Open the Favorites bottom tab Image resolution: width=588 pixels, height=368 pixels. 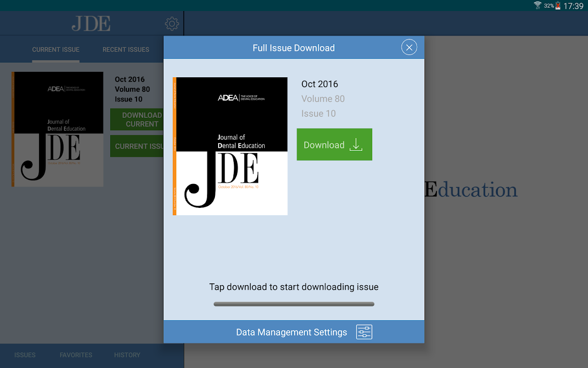[x=76, y=355]
